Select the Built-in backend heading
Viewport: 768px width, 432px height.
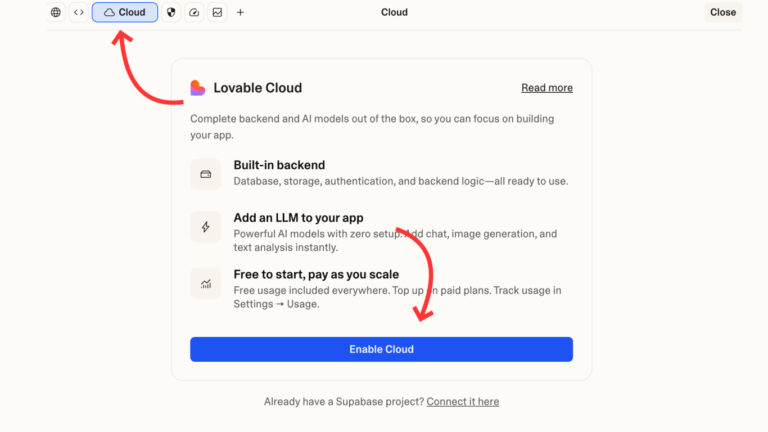pyautogui.click(x=279, y=165)
